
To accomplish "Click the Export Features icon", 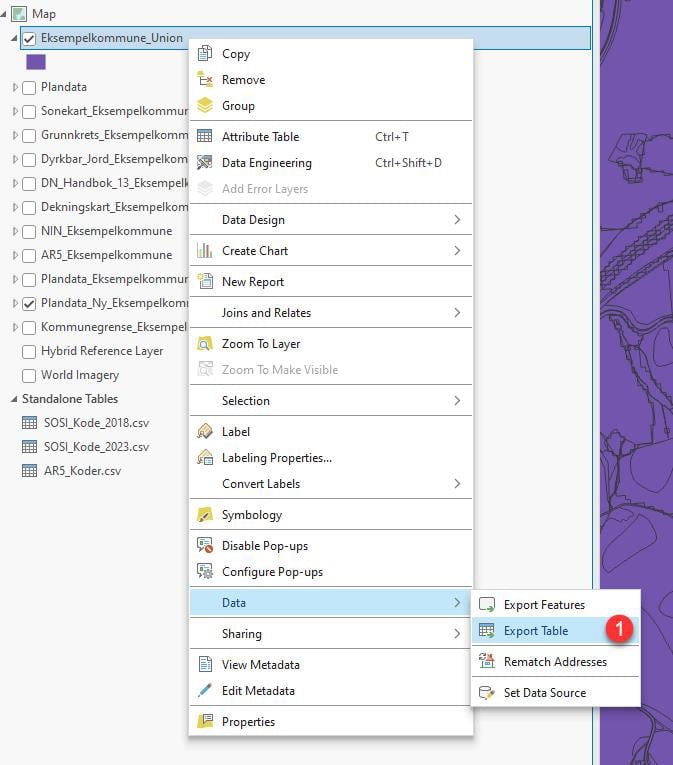I will click(x=487, y=605).
